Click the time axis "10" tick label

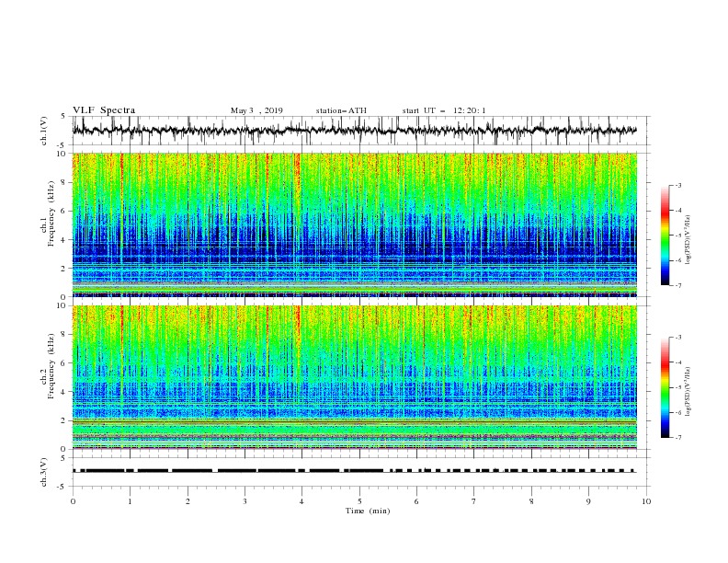pyautogui.click(x=646, y=501)
